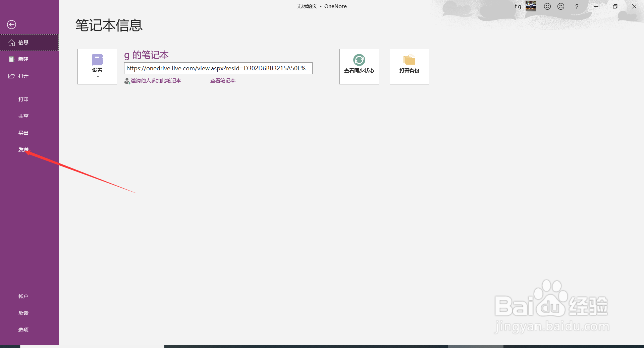Click the g 的笔记本 notebook title
The height and width of the screenshot is (348, 644).
click(x=146, y=55)
